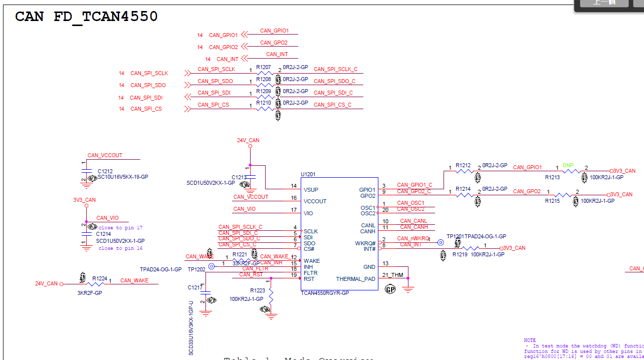Click the 3KR2F-GP value under R1224

[x=90, y=293]
